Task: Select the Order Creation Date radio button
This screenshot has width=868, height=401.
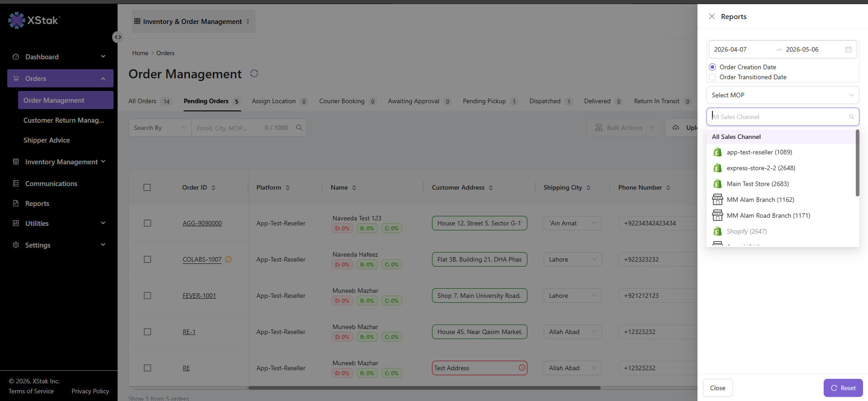Action: pyautogui.click(x=712, y=67)
